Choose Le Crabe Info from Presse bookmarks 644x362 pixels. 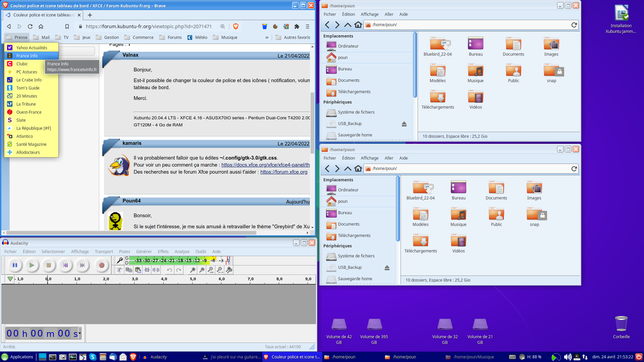29,80
